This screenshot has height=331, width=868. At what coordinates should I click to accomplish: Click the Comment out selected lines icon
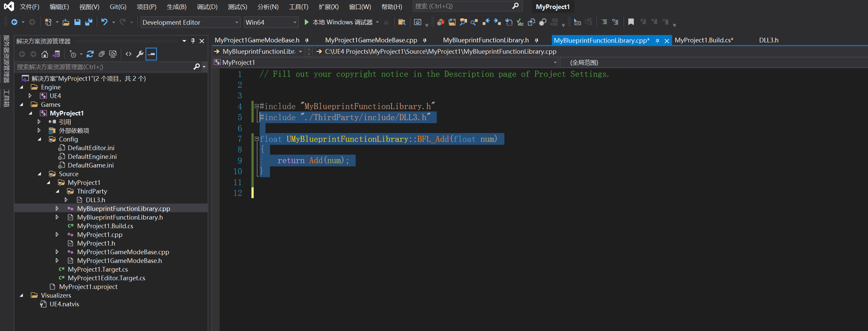(604, 22)
